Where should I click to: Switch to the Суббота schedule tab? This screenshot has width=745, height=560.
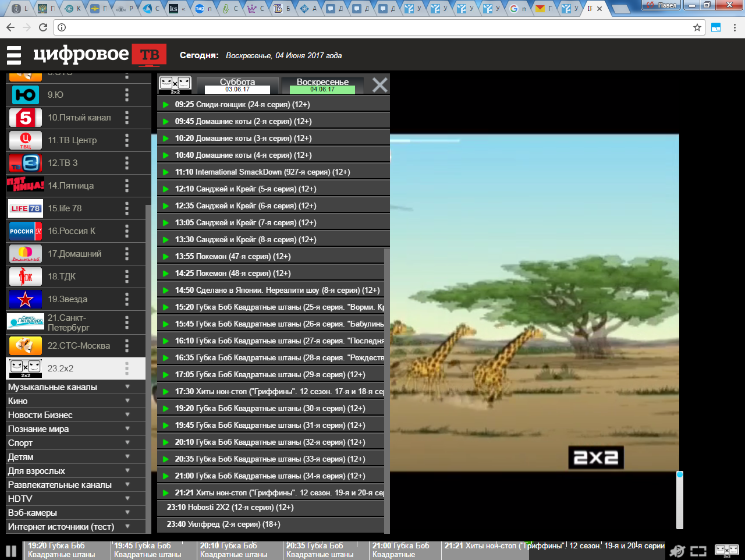pos(237,85)
